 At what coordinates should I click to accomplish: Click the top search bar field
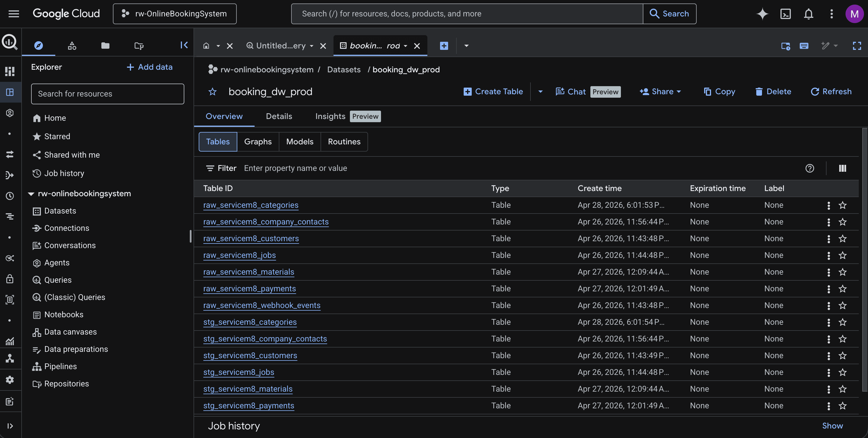tap(467, 14)
